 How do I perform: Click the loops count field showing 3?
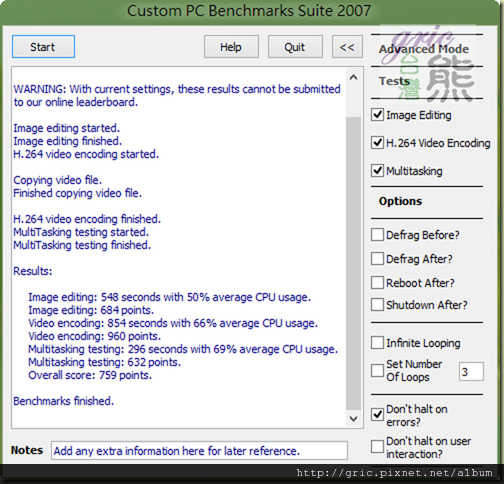pos(471,371)
